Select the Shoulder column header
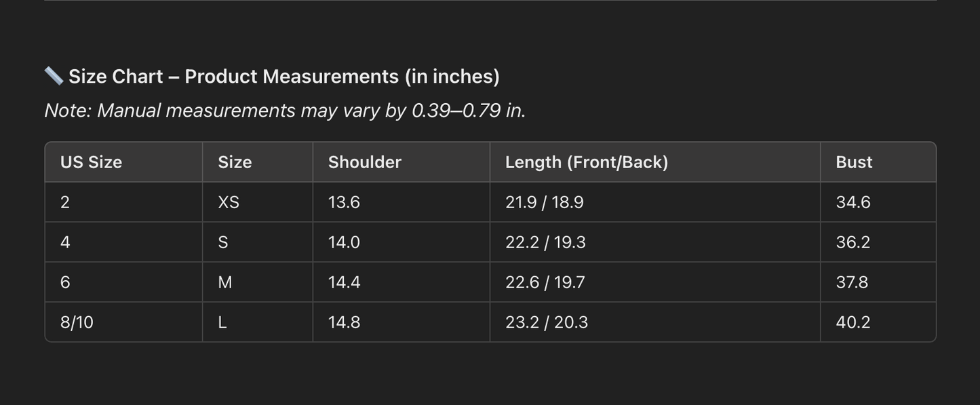 365,162
